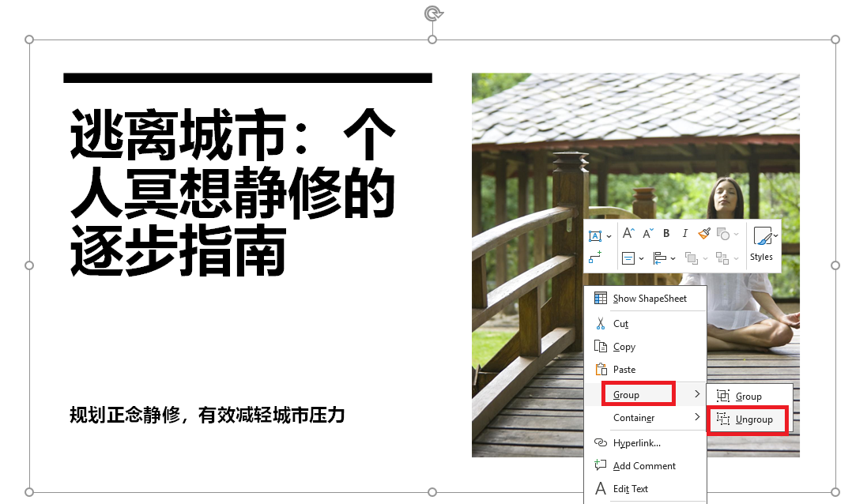
Task: Select Cut in the context menu
Action: tap(645, 324)
